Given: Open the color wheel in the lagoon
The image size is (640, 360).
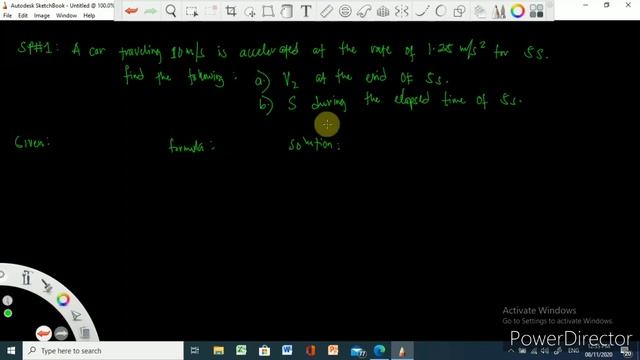Looking at the screenshot, I should pos(63,300).
